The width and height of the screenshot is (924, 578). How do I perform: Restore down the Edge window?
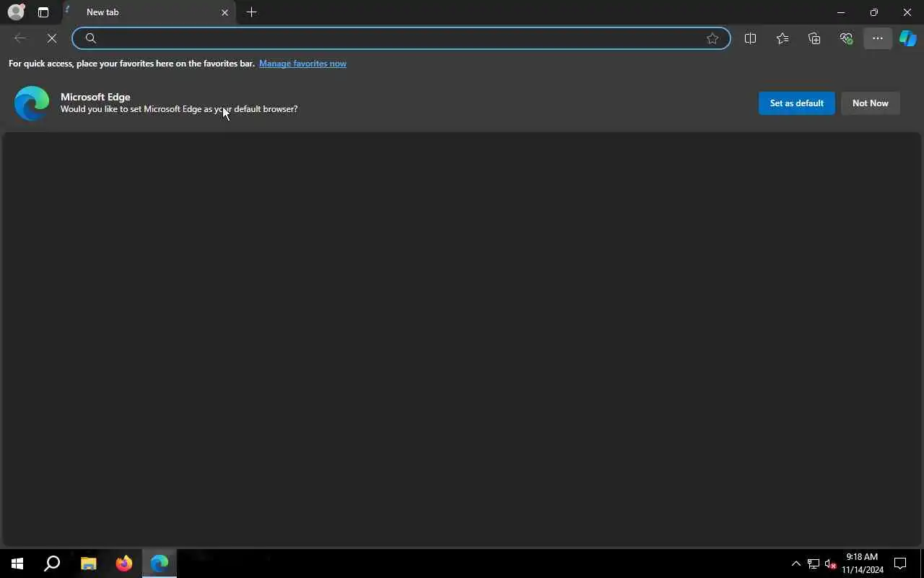pos(873,12)
